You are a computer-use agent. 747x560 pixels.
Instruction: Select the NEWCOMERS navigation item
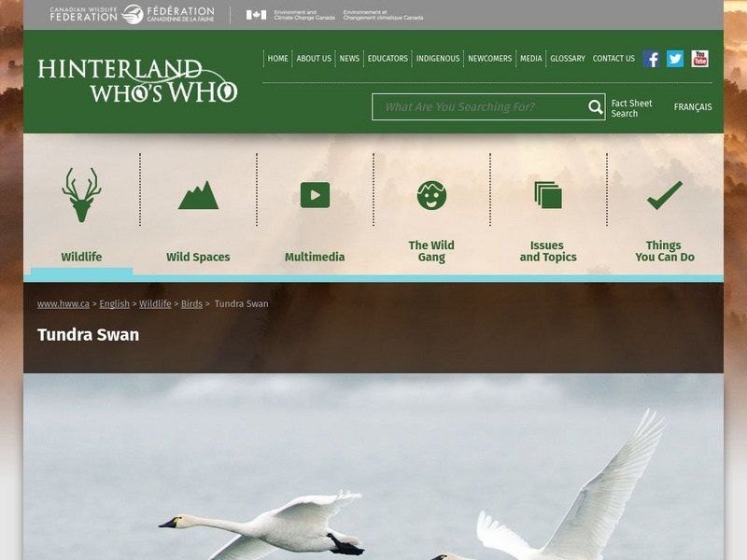pyautogui.click(x=490, y=58)
